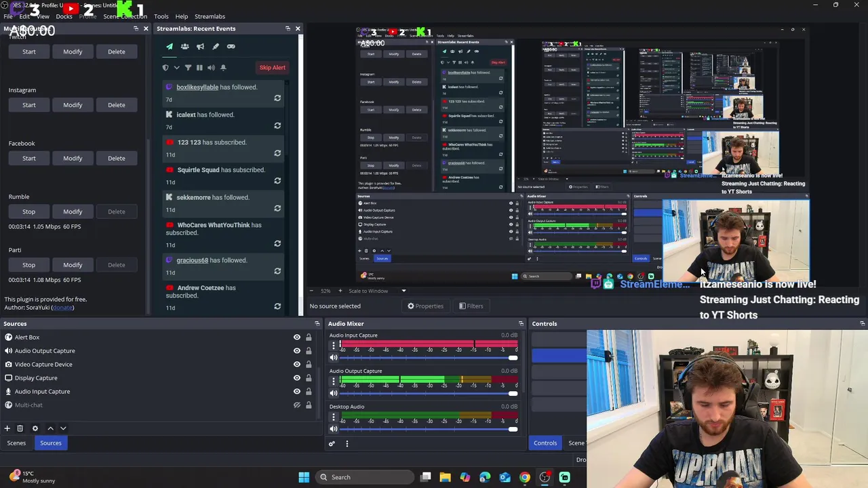Open Desktop Audio three-dot options
The width and height of the screenshot is (868, 488).
point(333,416)
